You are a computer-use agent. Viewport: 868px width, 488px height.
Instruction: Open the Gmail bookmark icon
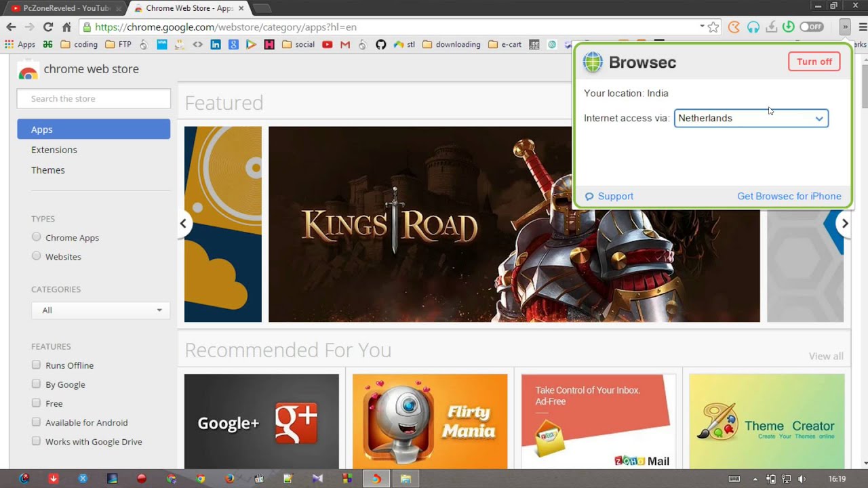click(x=345, y=45)
